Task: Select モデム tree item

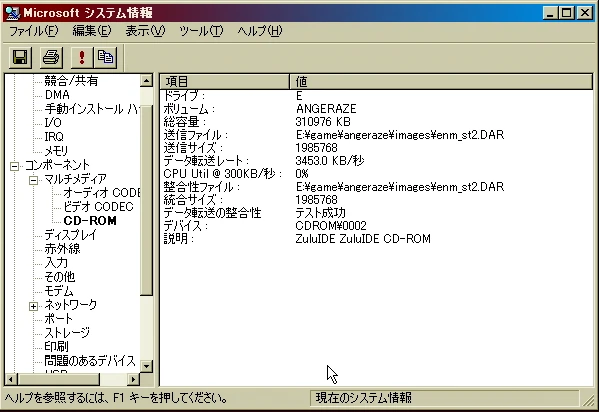Action: [x=58, y=291]
